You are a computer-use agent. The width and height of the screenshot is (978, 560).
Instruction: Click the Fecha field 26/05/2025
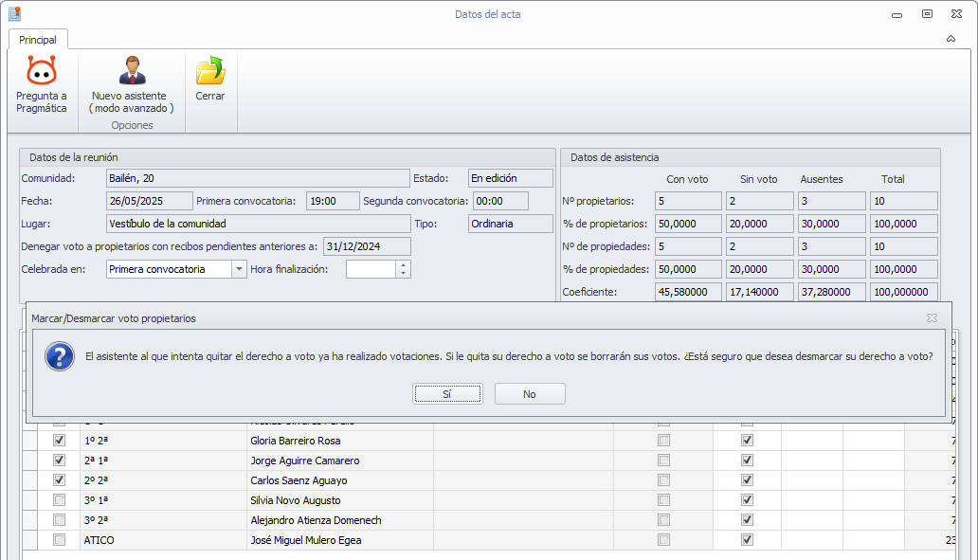(150, 202)
